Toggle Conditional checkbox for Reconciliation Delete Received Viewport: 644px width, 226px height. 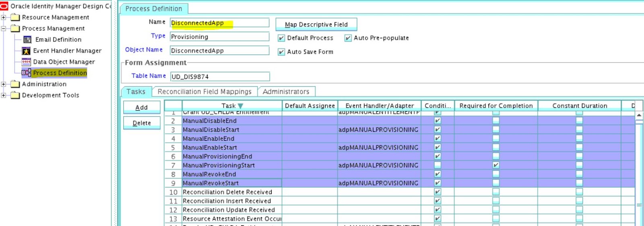click(438, 192)
